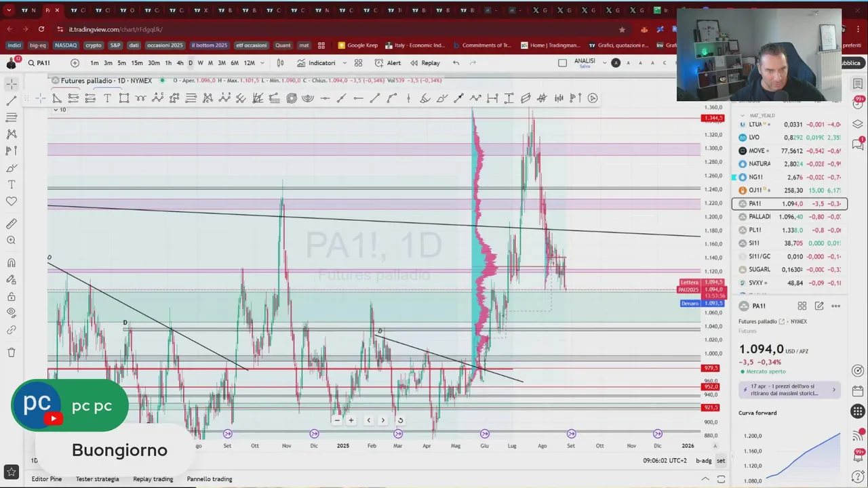Start bar Replay mode
This screenshot has height=488, width=868.
(x=425, y=63)
